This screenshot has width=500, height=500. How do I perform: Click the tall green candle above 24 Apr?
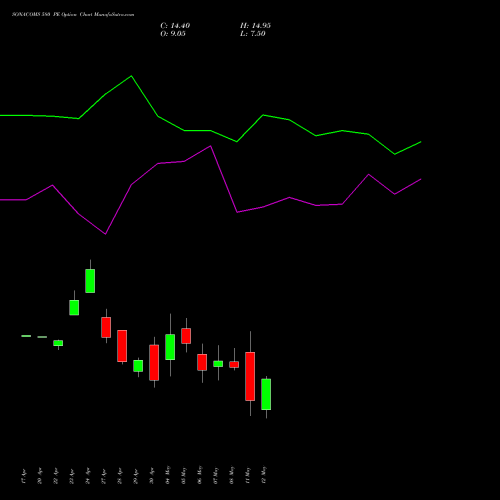tap(90, 281)
